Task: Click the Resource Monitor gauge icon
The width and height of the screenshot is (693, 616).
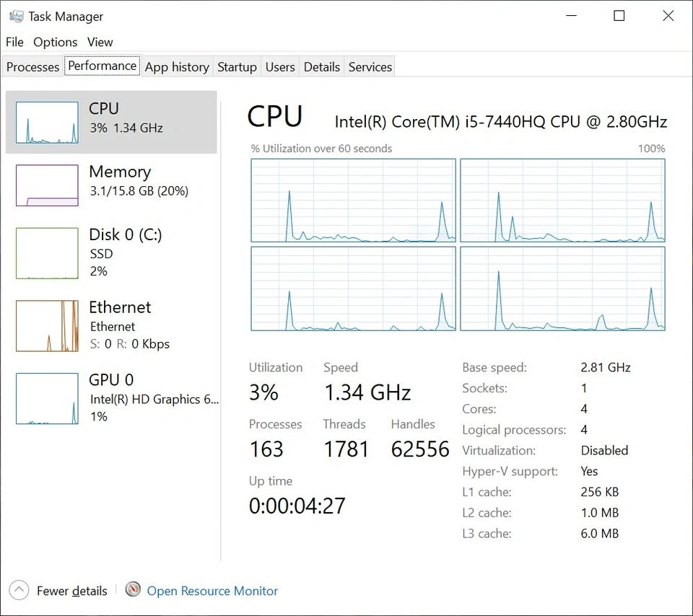Action: coord(133,590)
